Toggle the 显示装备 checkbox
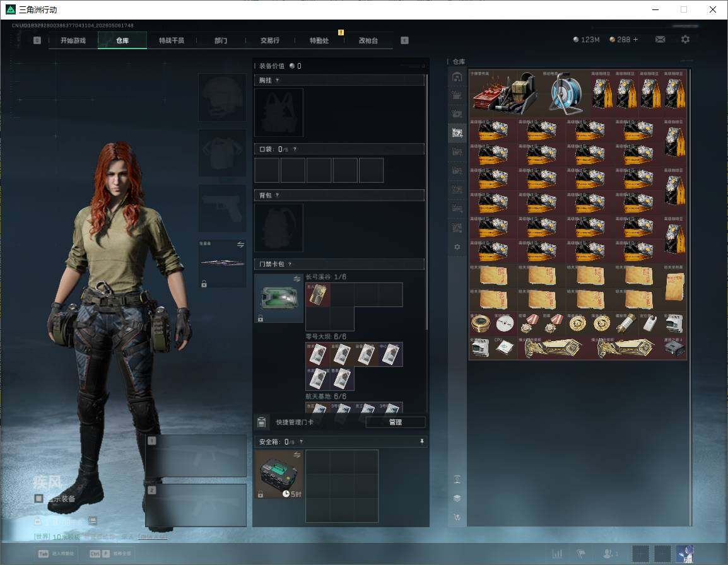The image size is (728, 565). pos(39,499)
